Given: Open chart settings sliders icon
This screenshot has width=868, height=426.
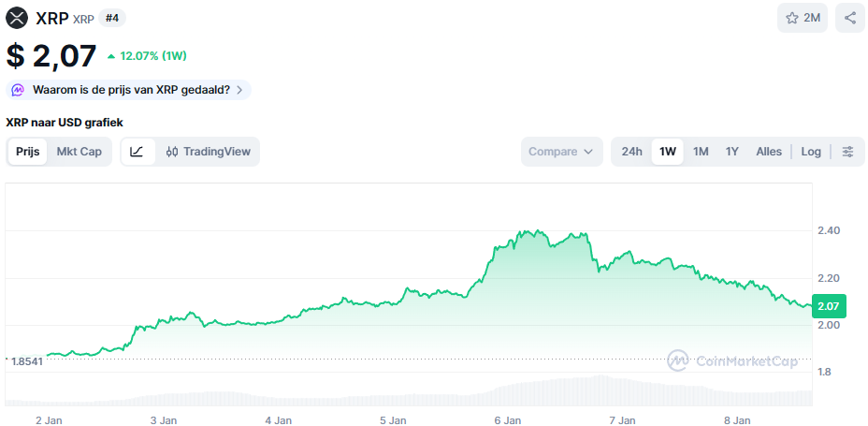Looking at the screenshot, I should (847, 152).
